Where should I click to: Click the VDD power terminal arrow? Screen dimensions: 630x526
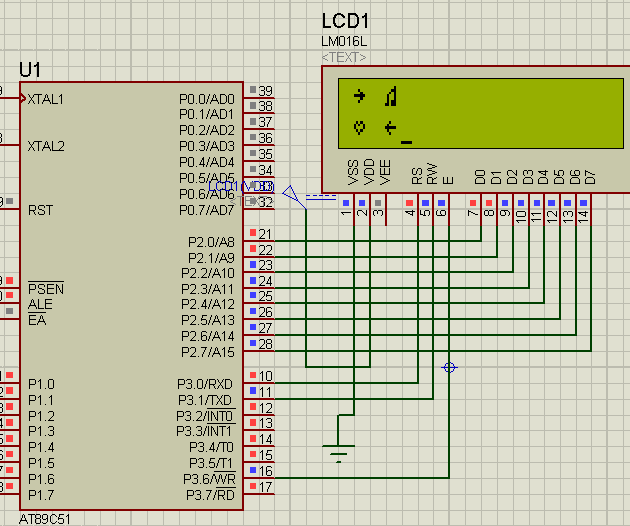click(295, 197)
